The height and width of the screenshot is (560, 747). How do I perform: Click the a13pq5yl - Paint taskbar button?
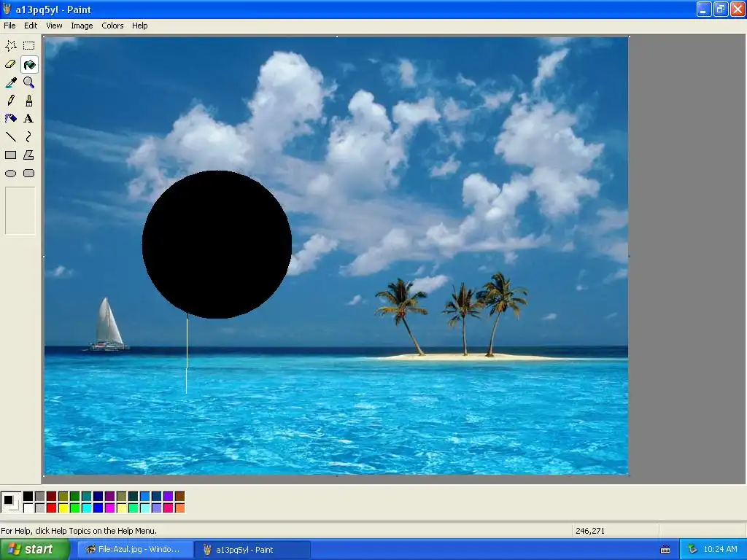click(252, 550)
